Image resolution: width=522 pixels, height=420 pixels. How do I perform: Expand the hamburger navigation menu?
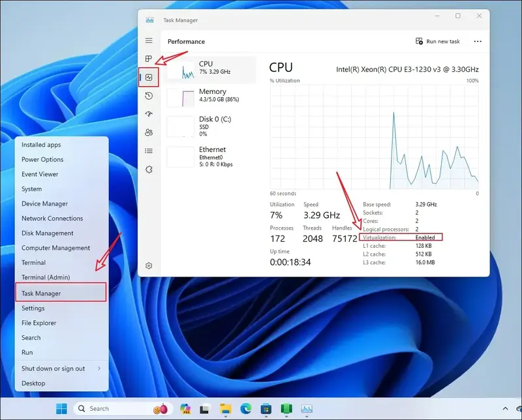[x=149, y=40]
